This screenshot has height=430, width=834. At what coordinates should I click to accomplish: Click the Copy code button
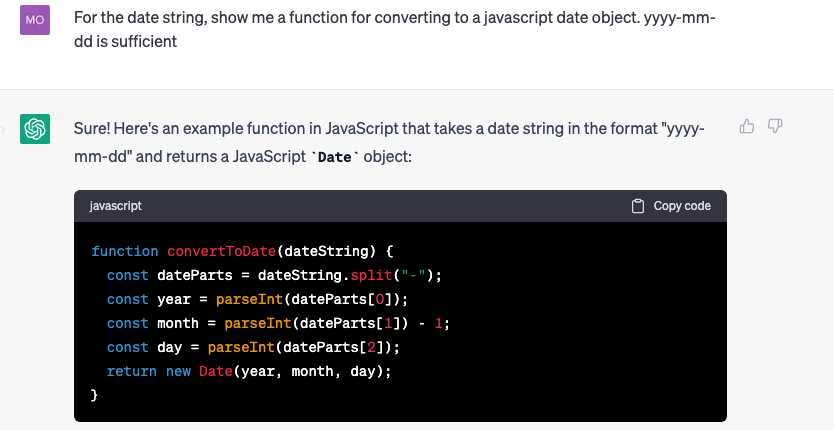click(x=671, y=206)
